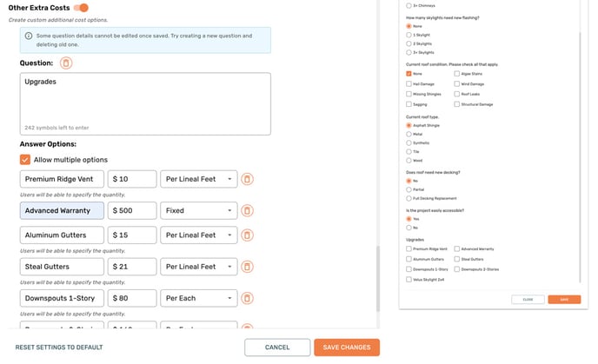Check Velux Skylight 2x4 in preview
Viewport: 598px width, 364px height.
[x=409, y=280]
